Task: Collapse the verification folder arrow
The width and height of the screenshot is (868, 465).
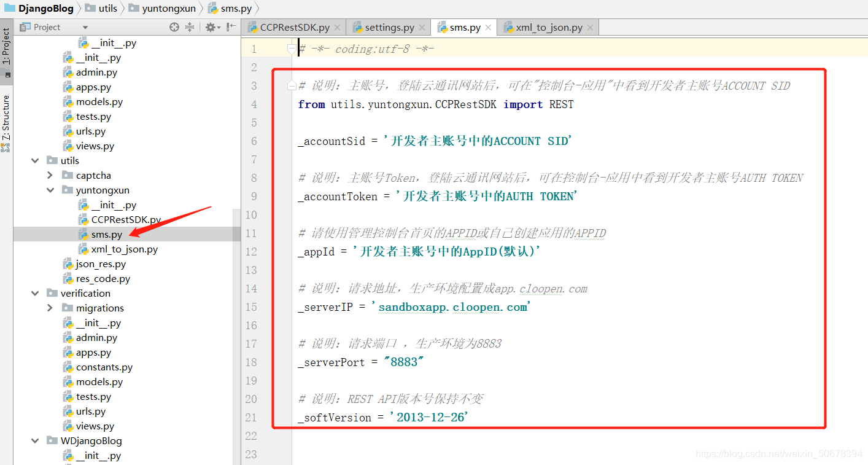Action: click(35, 293)
